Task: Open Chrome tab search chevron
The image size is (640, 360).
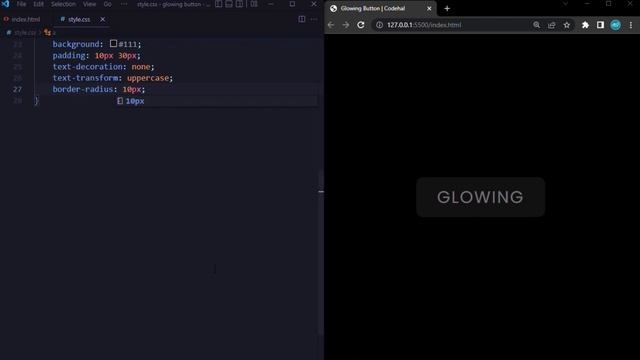Action: 565,4
